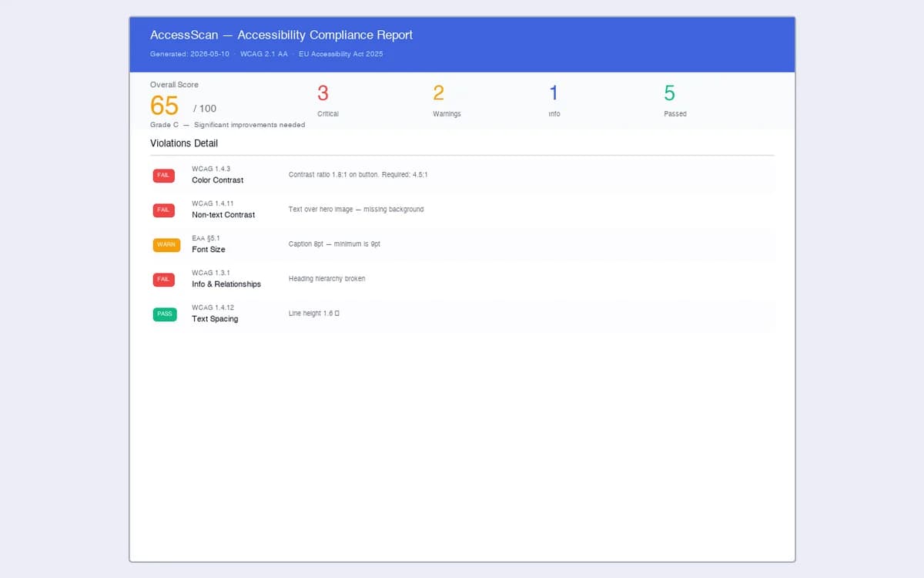Select the 'Generated: 2026-05-10' date text

[x=189, y=54]
